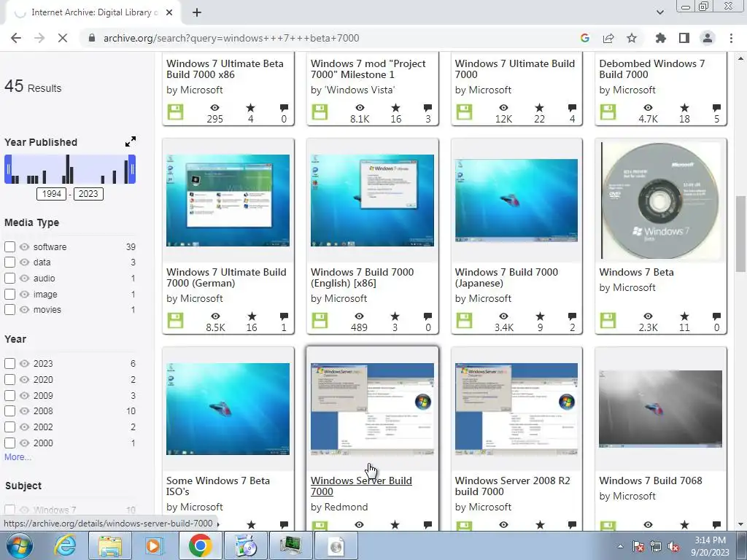The width and height of the screenshot is (747, 560).
Task: Open Windows Server Build 7000 link
Action: 361,486
